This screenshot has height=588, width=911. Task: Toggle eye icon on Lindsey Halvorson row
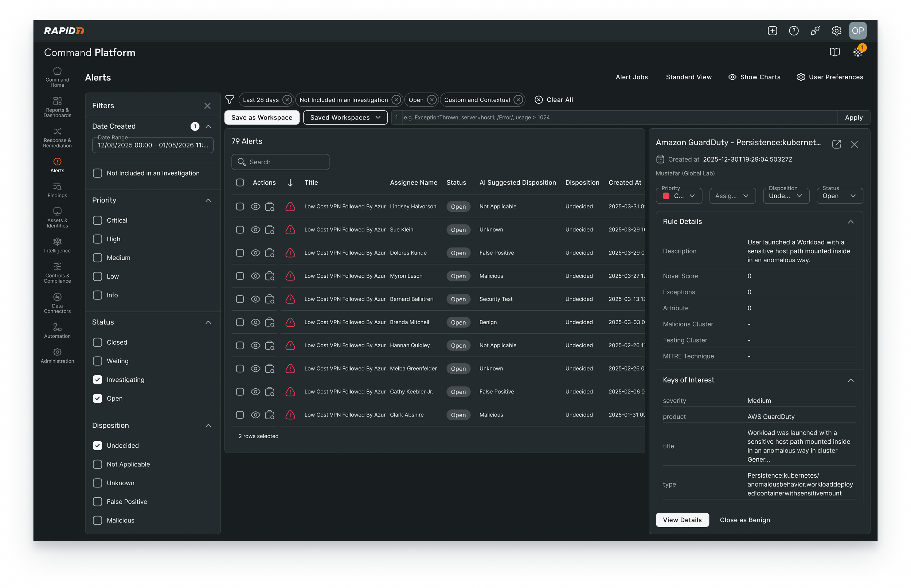point(255,207)
